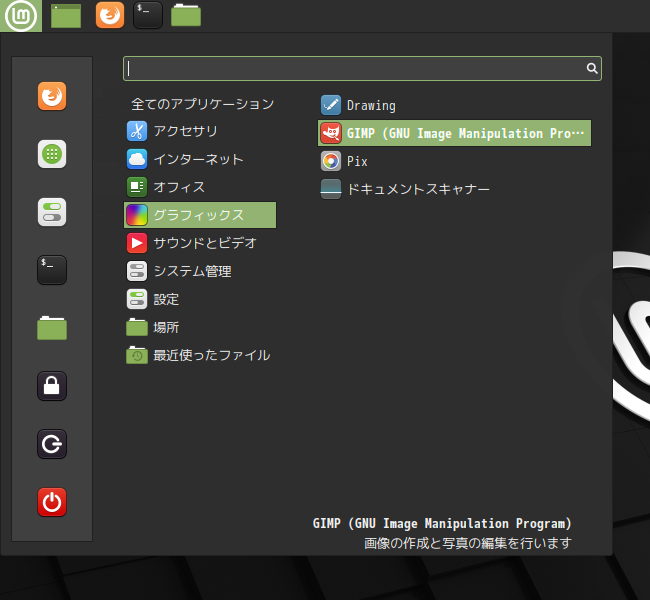Click the lock screen icon
The image size is (650, 600).
pos(52,386)
